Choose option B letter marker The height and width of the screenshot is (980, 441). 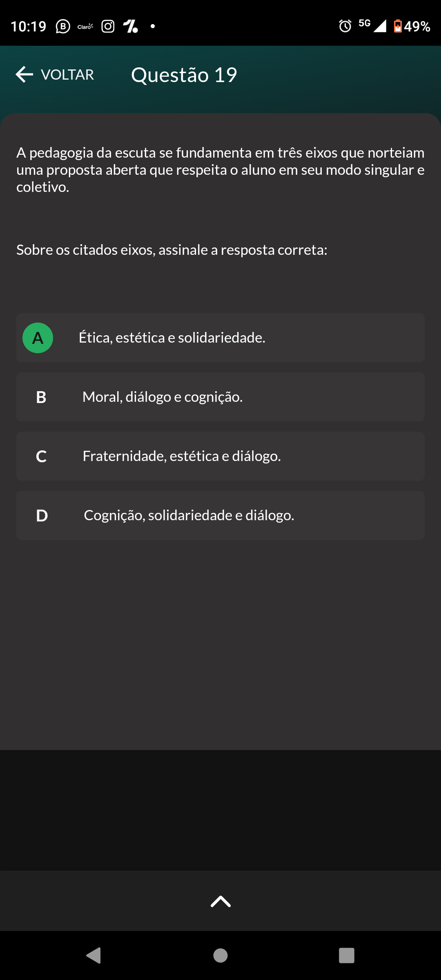[x=41, y=397]
